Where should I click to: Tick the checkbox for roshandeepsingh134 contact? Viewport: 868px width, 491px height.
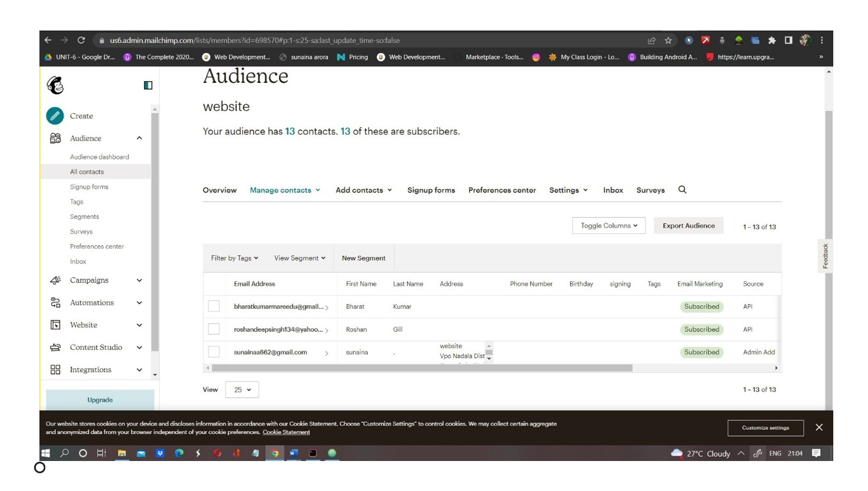pos(214,329)
